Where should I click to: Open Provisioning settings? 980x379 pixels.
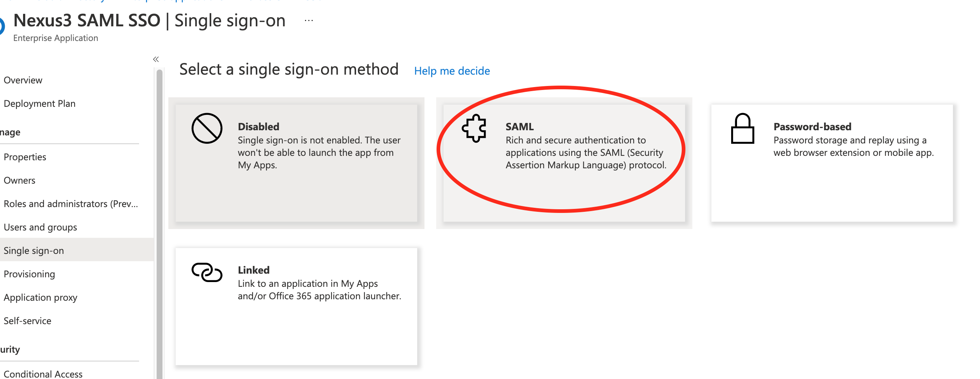(x=29, y=274)
